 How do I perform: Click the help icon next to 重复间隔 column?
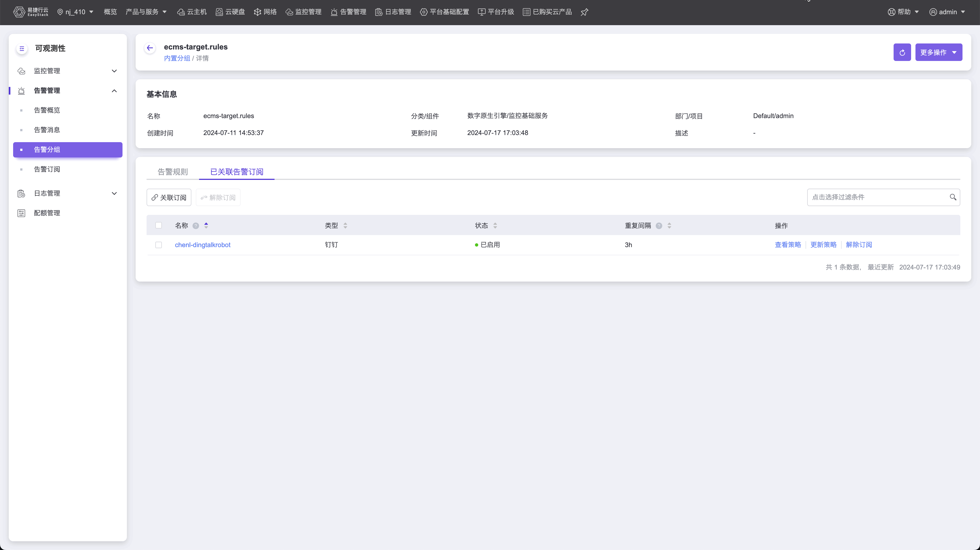pyautogui.click(x=659, y=226)
